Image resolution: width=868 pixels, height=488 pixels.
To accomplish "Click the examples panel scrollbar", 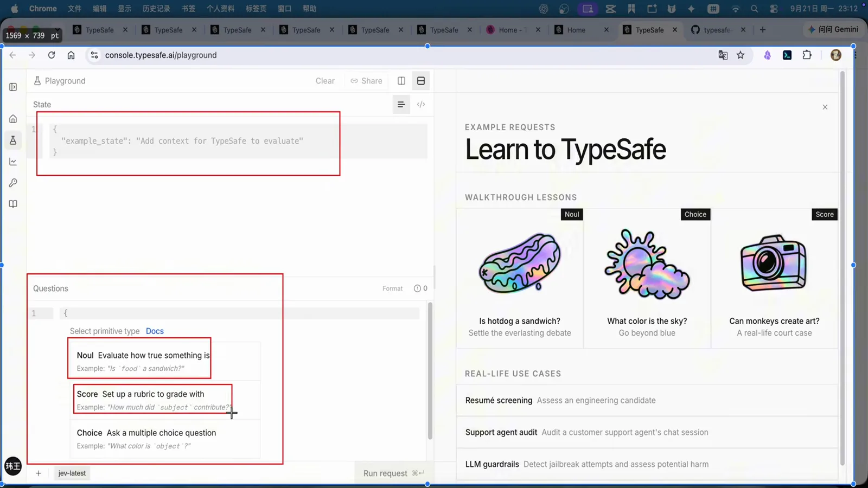I will 843,268.
